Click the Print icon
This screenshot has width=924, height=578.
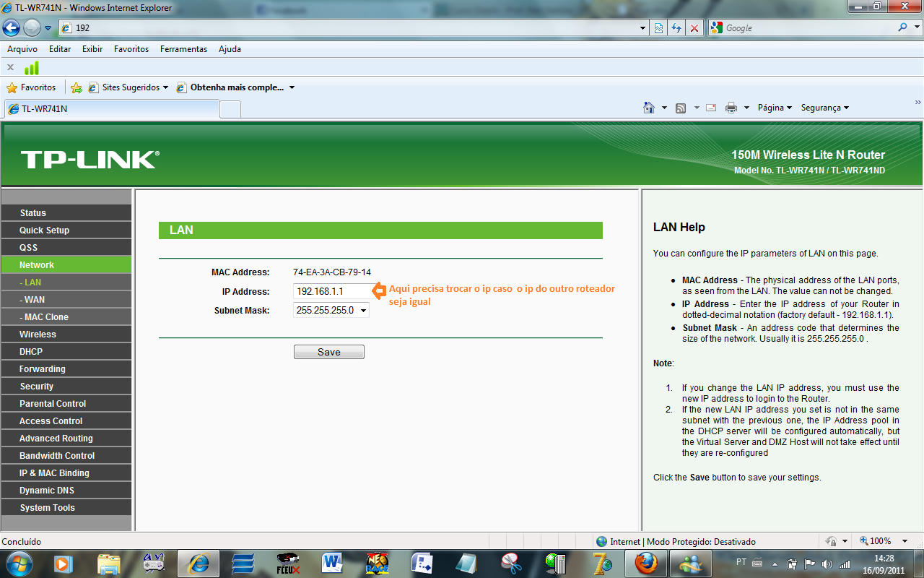[x=731, y=106]
